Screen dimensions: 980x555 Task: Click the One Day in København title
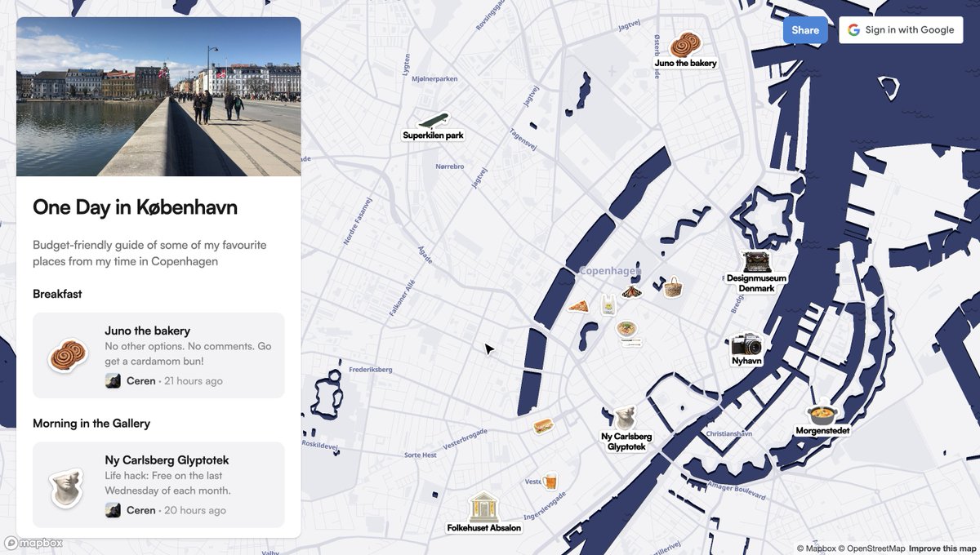tap(135, 207)
